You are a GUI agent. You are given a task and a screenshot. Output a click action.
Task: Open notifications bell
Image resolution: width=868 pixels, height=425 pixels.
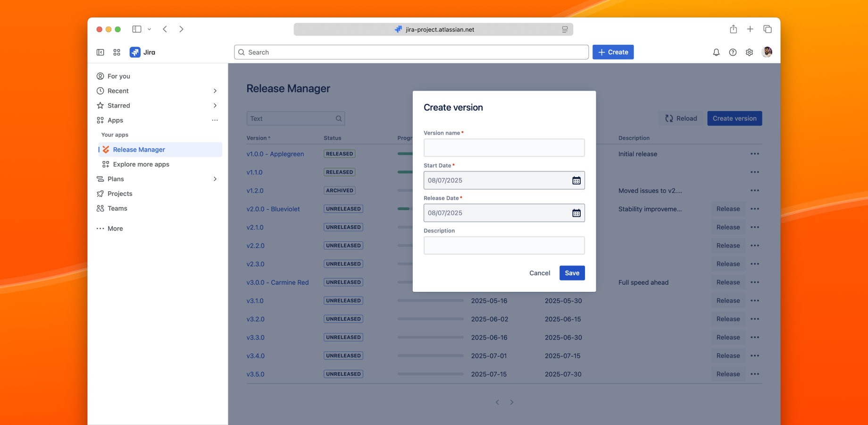716,52
